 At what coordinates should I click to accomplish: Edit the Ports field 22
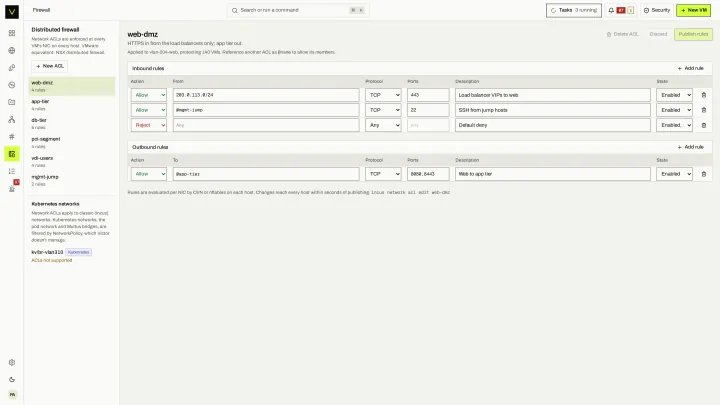(x=428, y=110)
